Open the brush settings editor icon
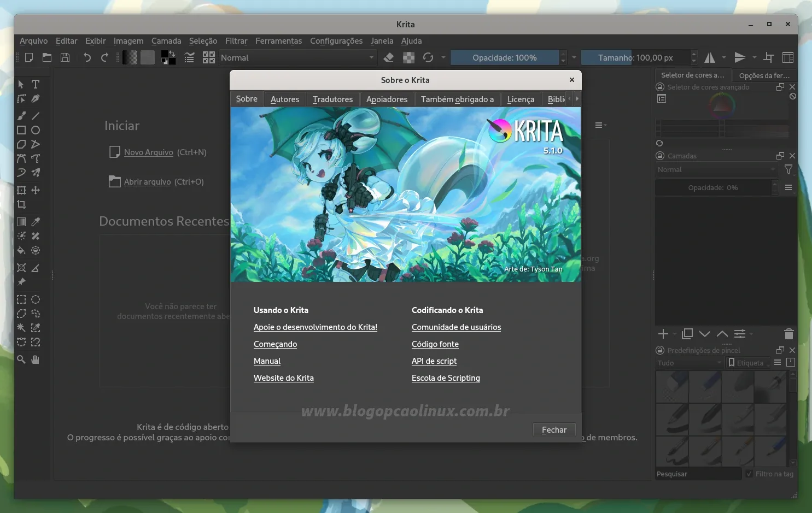Viewport: 812px width, 513px height. 189,57
